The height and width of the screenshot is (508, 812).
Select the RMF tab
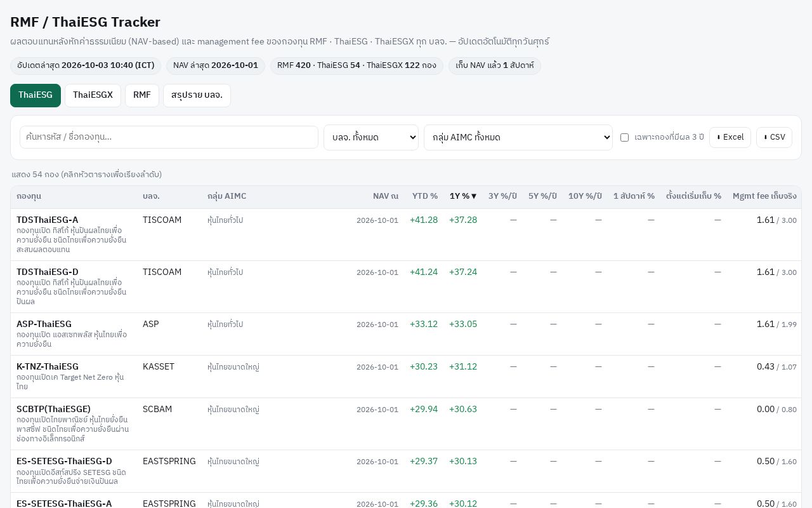[x=142, y=95]
